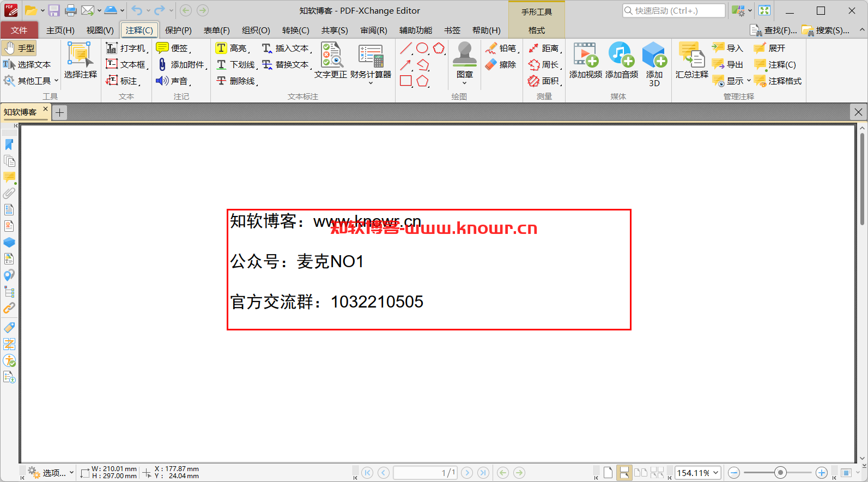The image size is (868, 482).
Task: Select the Sound annotation tool
Action: 173,81
